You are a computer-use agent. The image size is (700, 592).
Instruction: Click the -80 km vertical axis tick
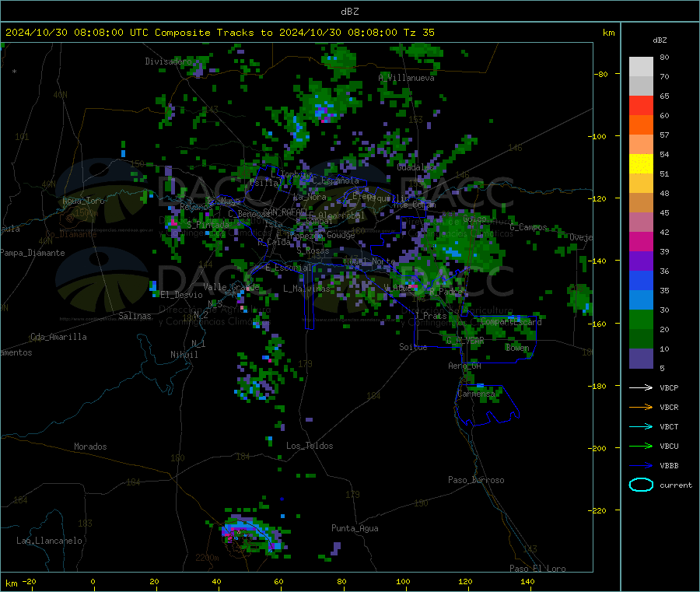coord(601,74)
